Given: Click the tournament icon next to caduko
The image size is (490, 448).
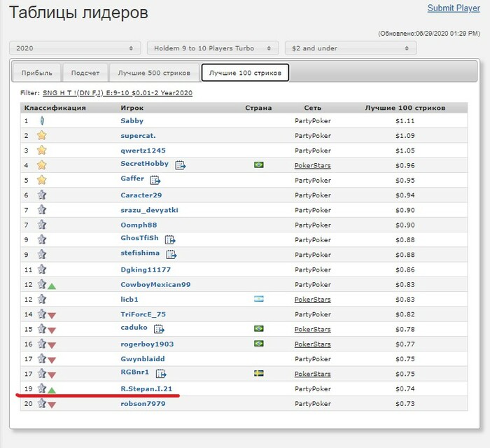Looking at the screenshot, I should [x=159, y=329].
